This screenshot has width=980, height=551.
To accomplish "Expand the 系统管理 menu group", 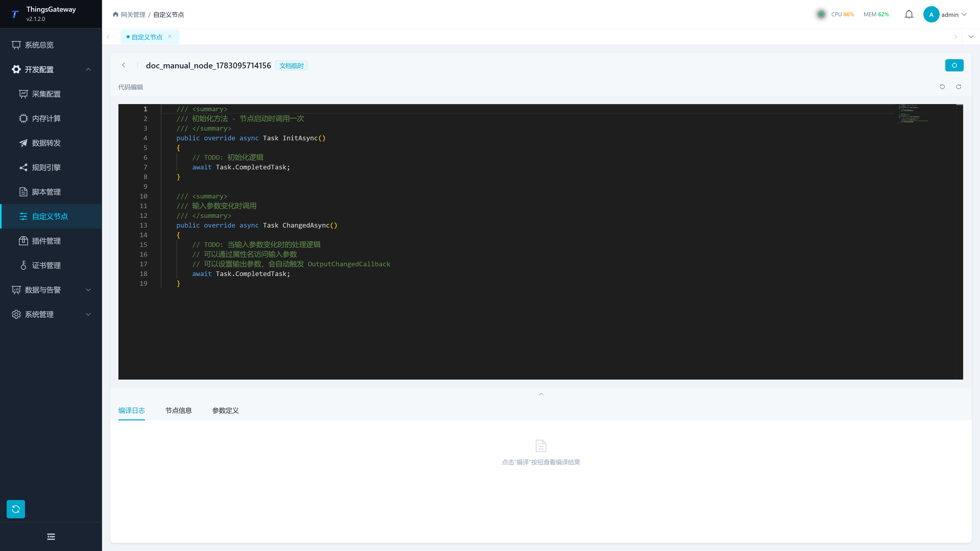I will click(51, 315).
